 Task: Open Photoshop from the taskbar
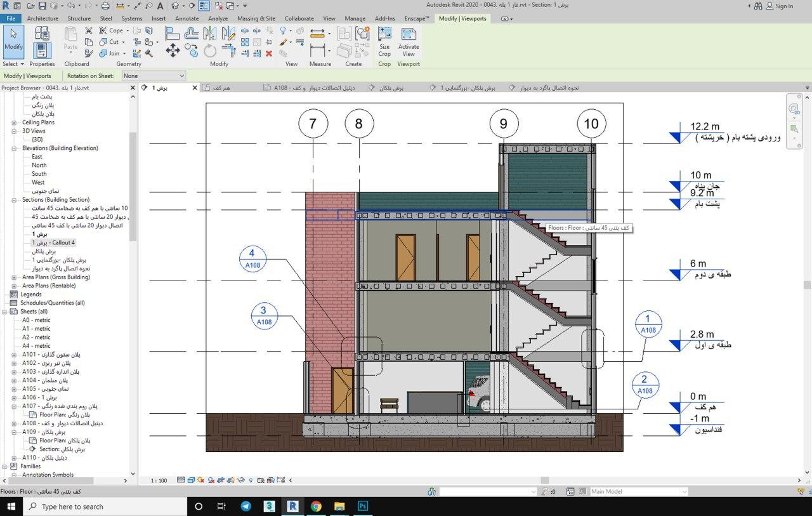[363, 506]
